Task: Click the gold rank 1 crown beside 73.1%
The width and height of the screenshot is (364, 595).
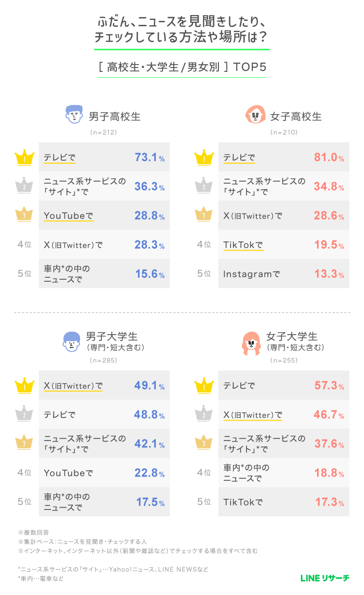Action: coord(24,157)
